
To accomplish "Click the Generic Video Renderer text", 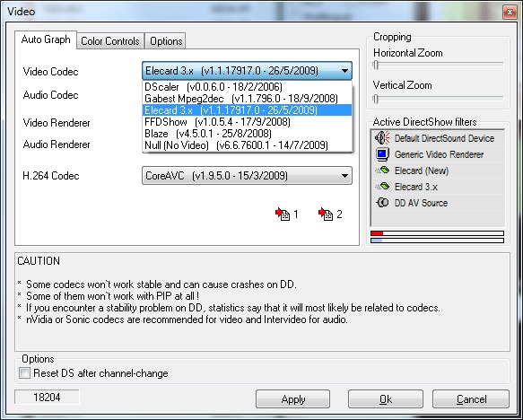I will tap(439, 154).
